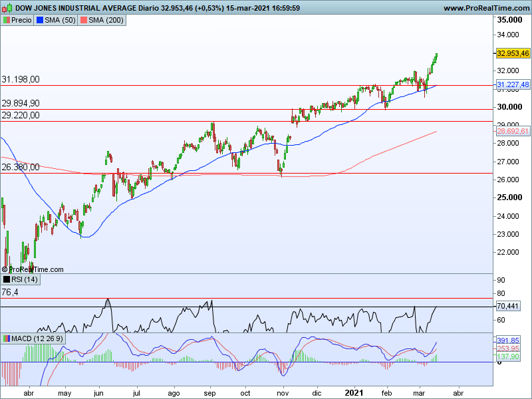Viewport: 532px width, 399px height.
Task: Click the candlestick icon beside the chart title
Action: 7,8
